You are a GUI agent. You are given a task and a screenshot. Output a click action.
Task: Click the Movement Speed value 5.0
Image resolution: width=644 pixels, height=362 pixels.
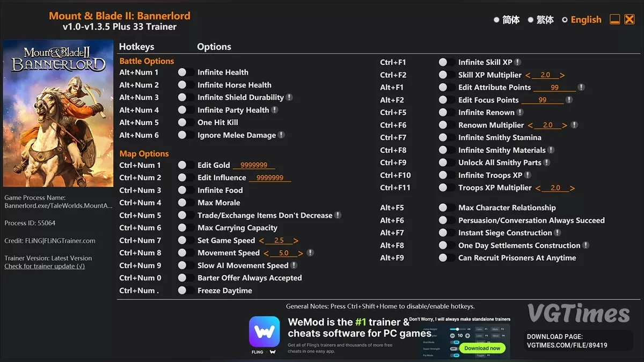[x=283, y=253]
